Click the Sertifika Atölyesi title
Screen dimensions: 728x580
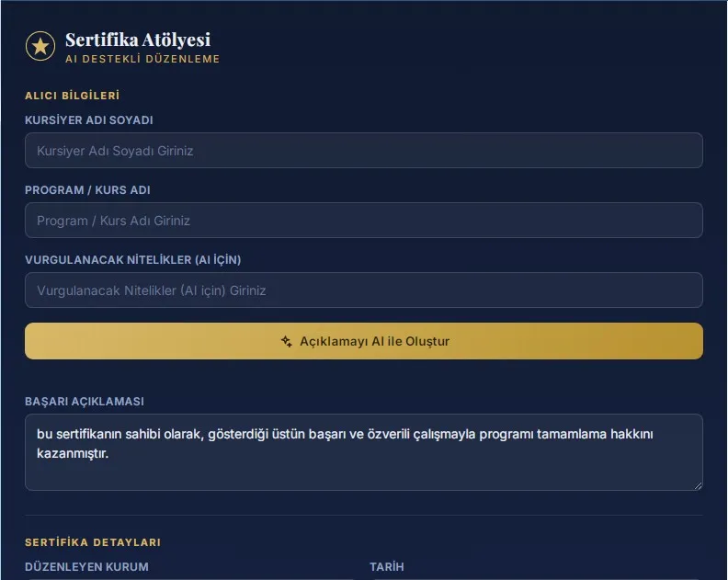coord(138,40)
